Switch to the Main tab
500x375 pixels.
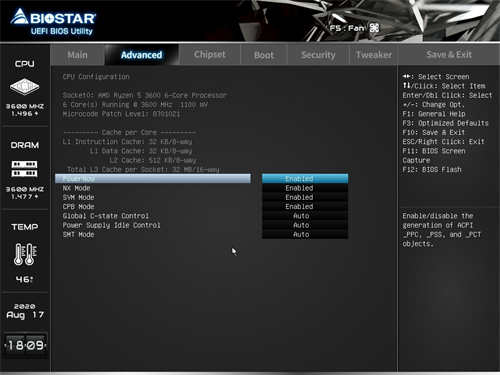[x=77, y=55]
